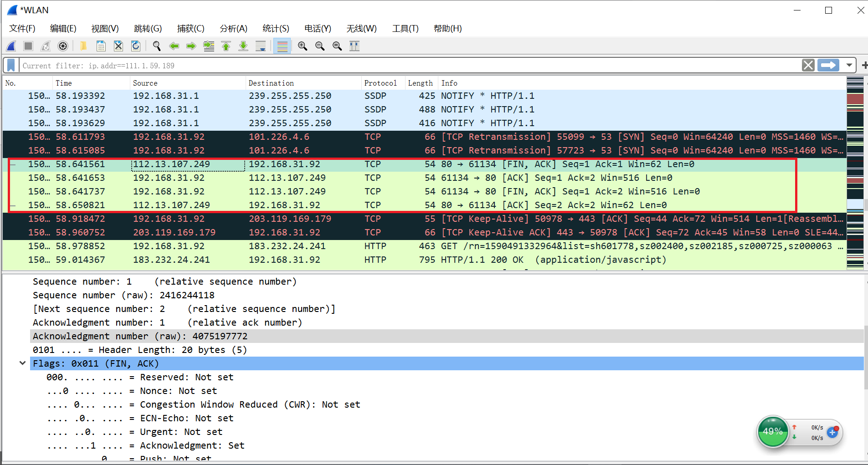Screen dimensions: 868x465
Task: Apply the current display filter
Action: (828, 65)
